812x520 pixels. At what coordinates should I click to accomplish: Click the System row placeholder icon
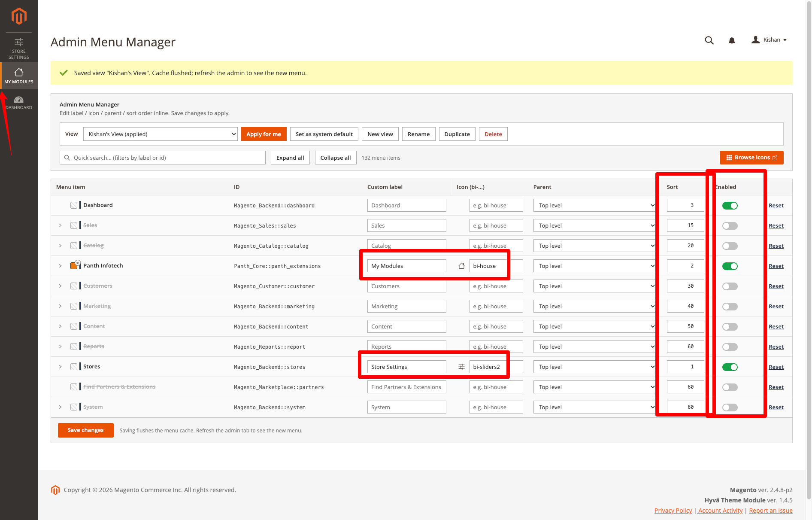(x=74, y=407)
